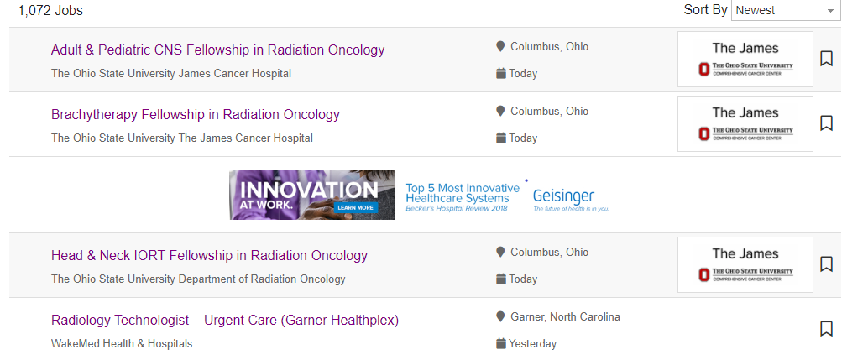Click location pin icon for Garner, North Carolina
Viewport: 868px width, 360px height.
pos(501,317)
